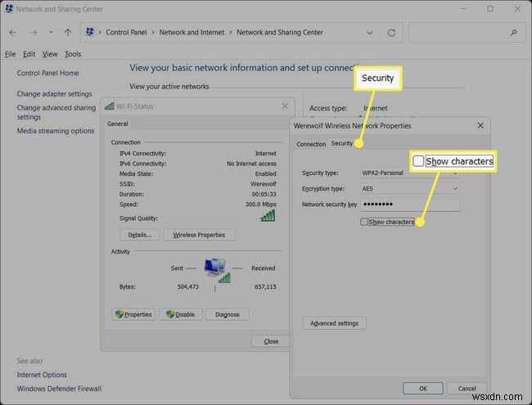The image size is (532, 405).
Task: Enable the Show characters checkbox
Action: point(364,222)
